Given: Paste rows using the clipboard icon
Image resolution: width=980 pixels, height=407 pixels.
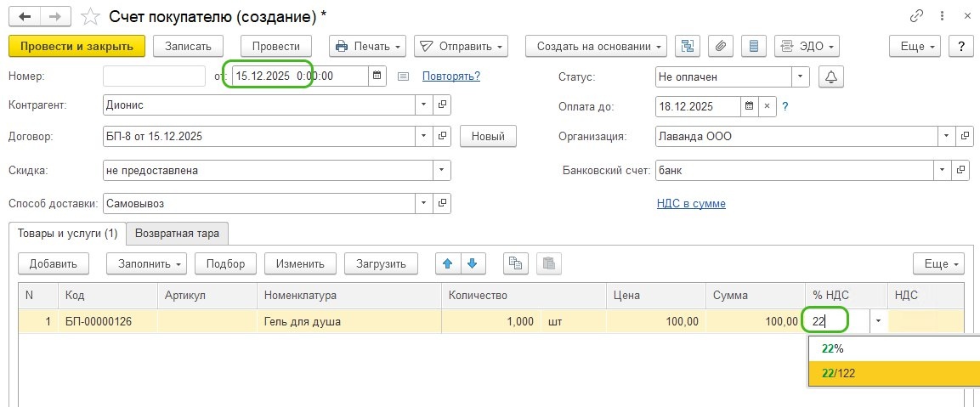Looking at the screenshot, I should pos(549,264).
